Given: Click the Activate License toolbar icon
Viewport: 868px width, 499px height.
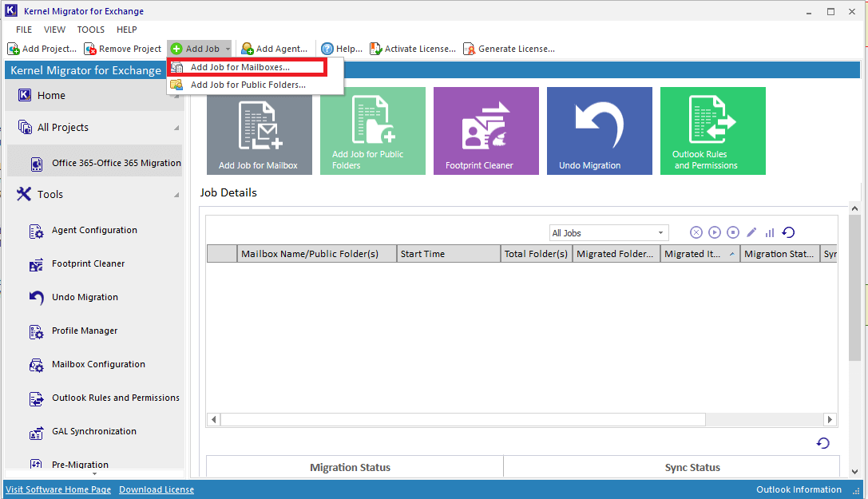Looking at the screenshot, I should pos(376,49).
